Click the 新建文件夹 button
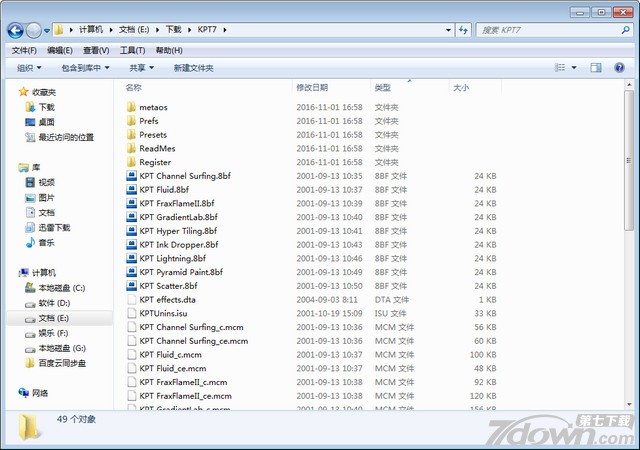Image resolution: width=640 pixels, height=450 pixels. [x=193, y=68]
